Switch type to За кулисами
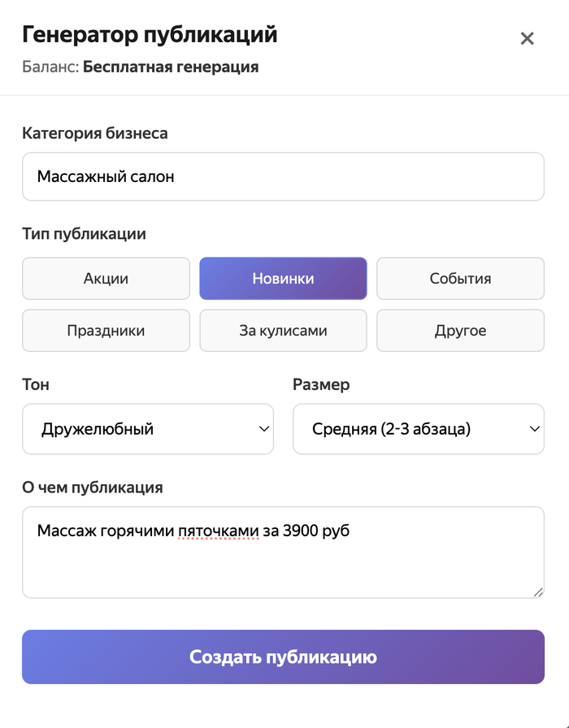The width and height of the screenshot is (569, 728). click(x=283, y=331)
